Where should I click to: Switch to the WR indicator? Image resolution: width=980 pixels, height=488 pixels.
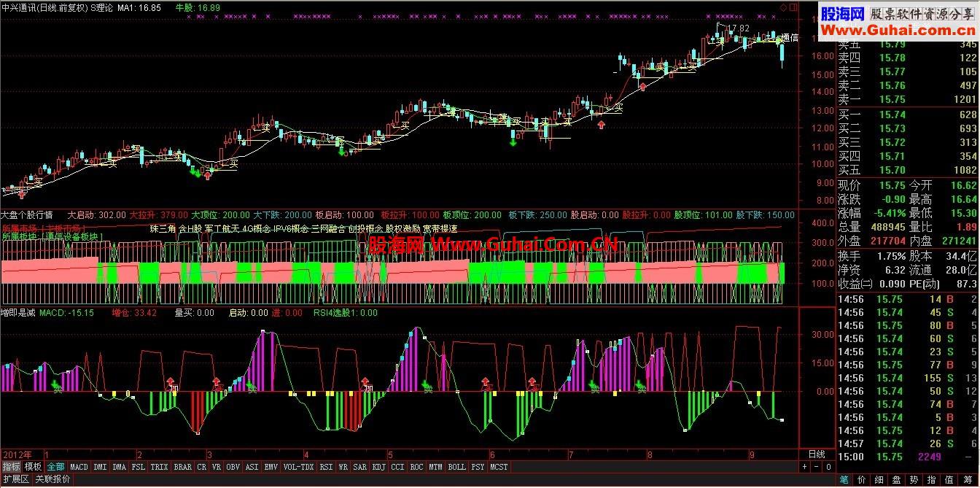(x=343, y=467)
